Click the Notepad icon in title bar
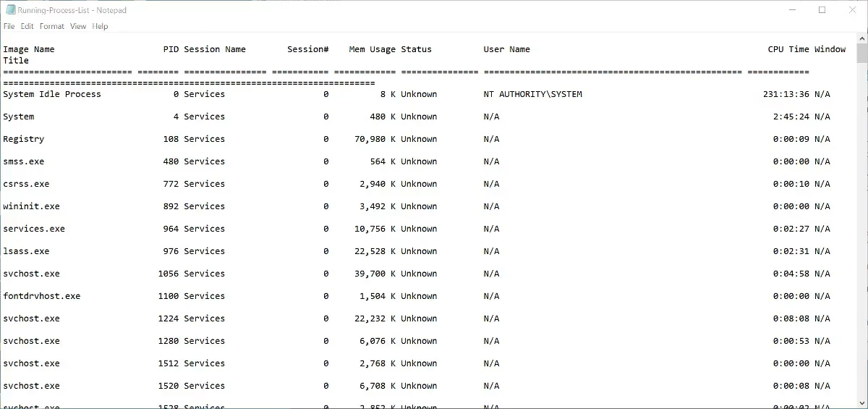Image resolution: width=868 pixels, height=409 pixels. (10, 9)
